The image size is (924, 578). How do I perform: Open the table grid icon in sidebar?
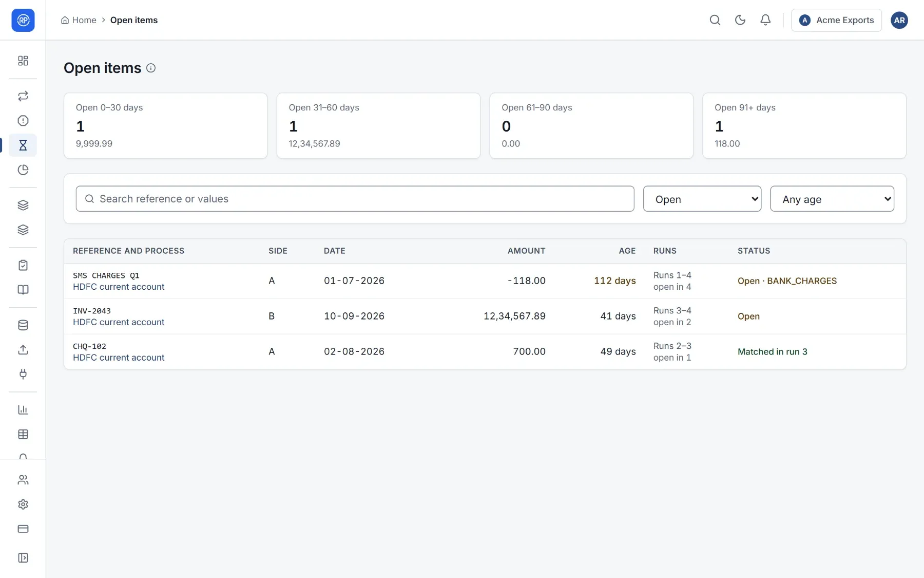click(23, 435)
